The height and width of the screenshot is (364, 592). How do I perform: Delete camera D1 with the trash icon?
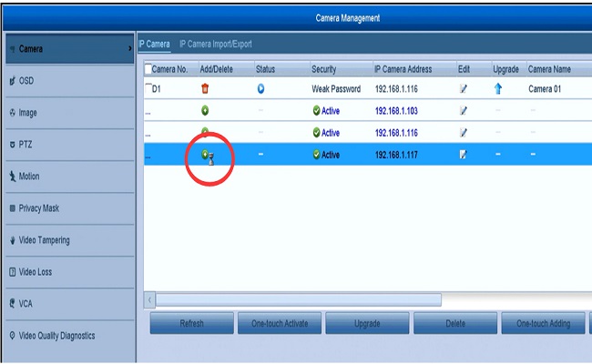(x=205, y=88)
